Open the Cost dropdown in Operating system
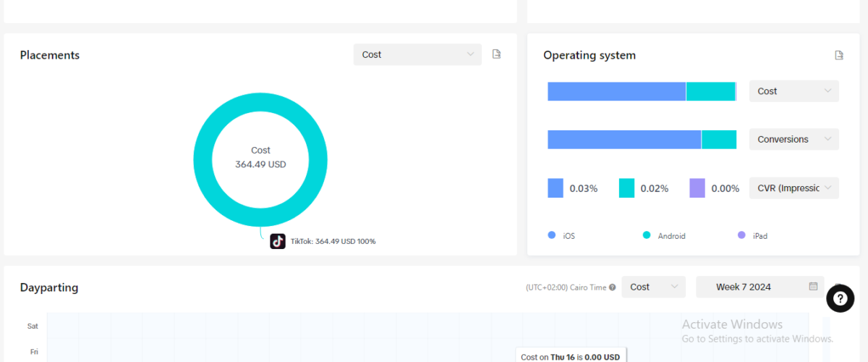Screen dimensions: 868x362 [794, 91]
